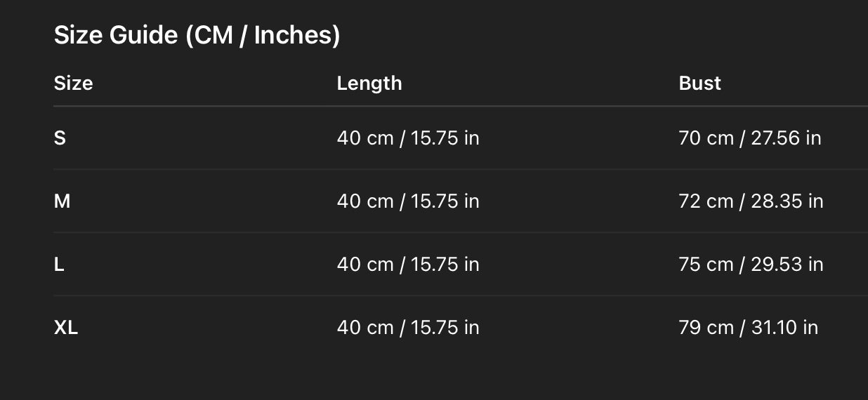This screenshot has width=868, height=400.
Task: Click the Bust column header
Action: [x=700, y=83]
